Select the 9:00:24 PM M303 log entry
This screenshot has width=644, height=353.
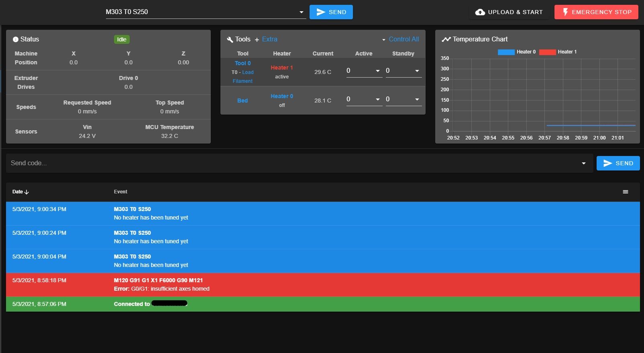point(323,237)
